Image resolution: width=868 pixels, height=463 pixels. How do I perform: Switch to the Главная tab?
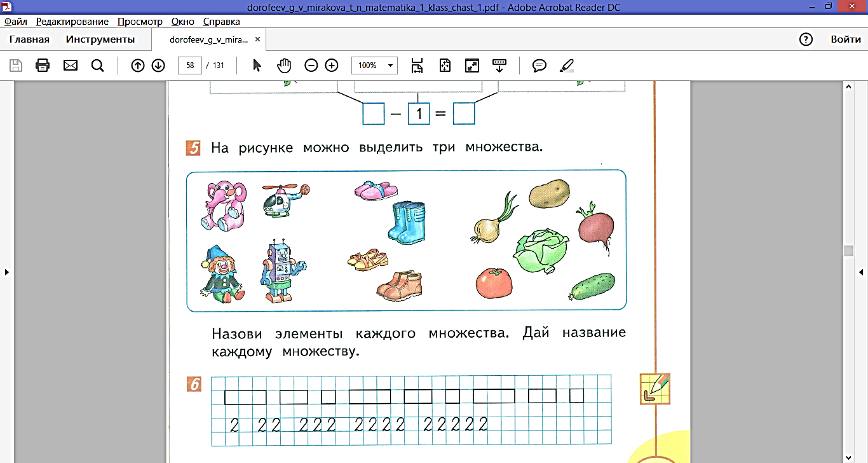pos(29,39)
